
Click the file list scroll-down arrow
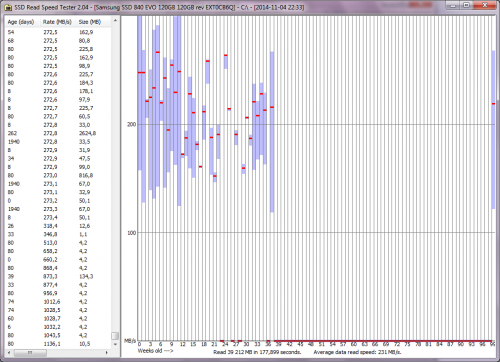tap(115, 344)
